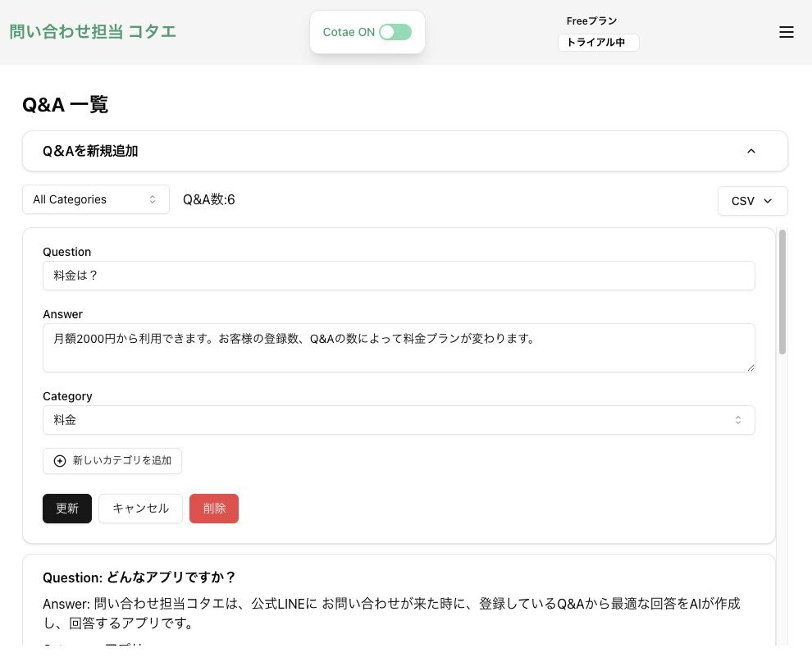
Task: Click the Q&A list vertical scrollbar
Action: point(782,292)
